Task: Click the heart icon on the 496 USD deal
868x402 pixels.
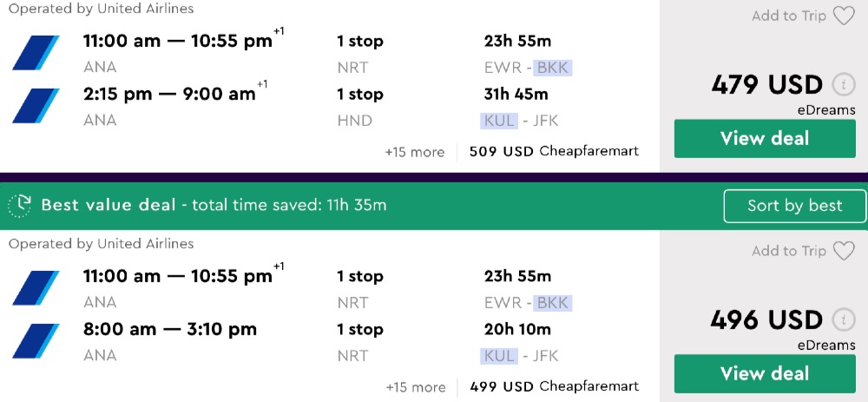Action: coord(844,251)
